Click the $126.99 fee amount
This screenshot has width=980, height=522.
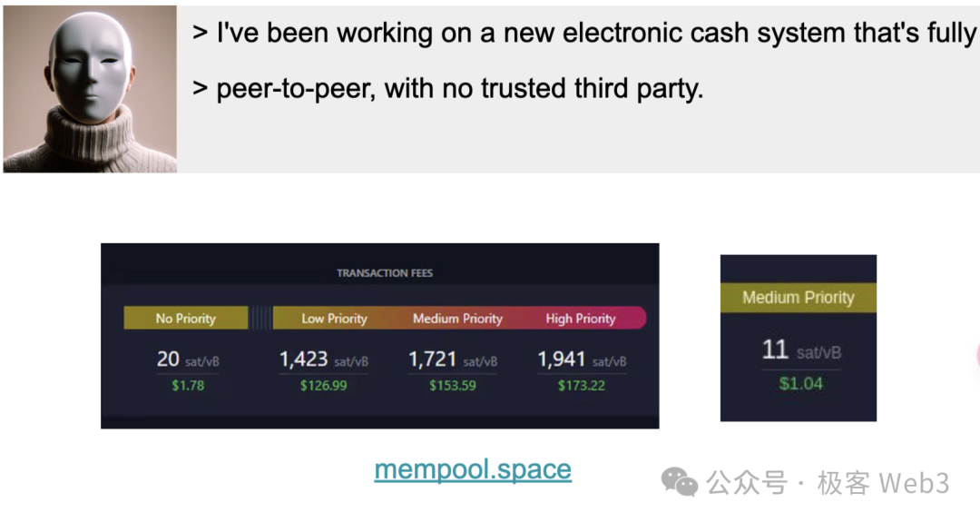[x=324, y=386]
